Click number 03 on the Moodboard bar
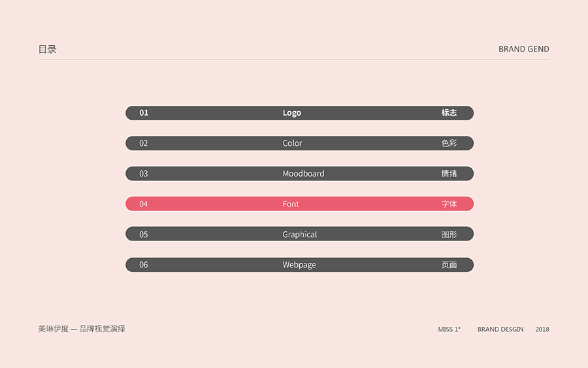This screenshot has width=588, height=368. (x=144, y=174)
